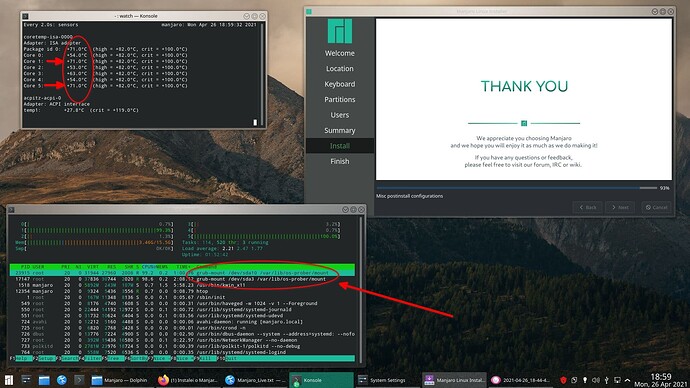Screen dimensions: 690x388
Task: Switch to Manjaro_Live.txt task in the taskbar
Action: [x=255, y=380]
